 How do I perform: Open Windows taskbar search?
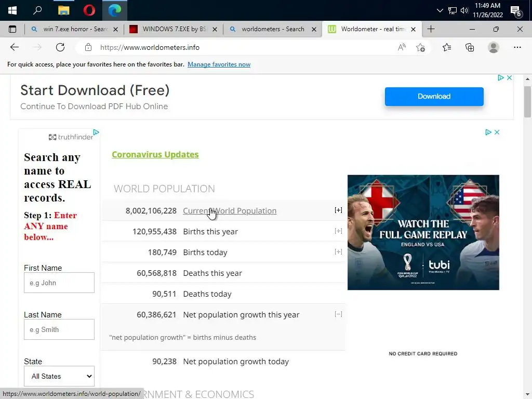click(37, 10)
